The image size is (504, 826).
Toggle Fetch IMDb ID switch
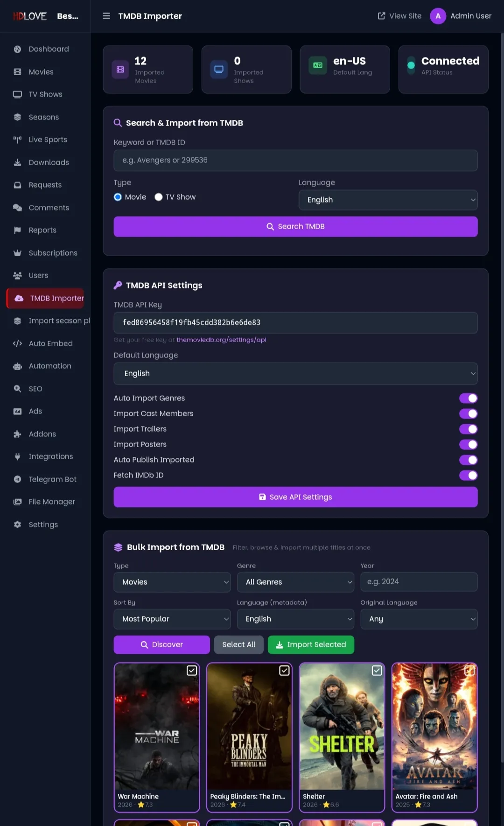[468, 475]
